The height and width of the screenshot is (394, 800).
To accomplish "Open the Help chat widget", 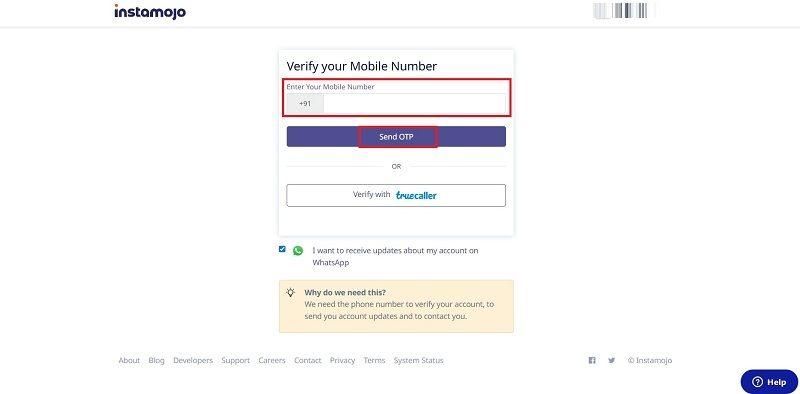I will 769,382.
